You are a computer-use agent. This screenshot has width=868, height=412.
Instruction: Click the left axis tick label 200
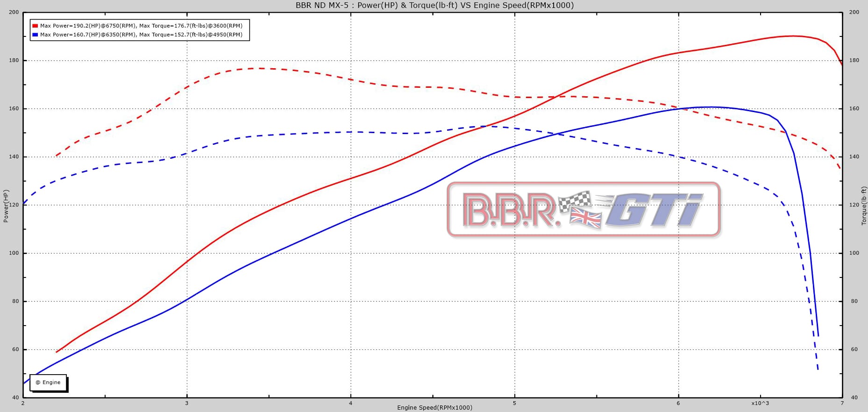pos(14,12)
